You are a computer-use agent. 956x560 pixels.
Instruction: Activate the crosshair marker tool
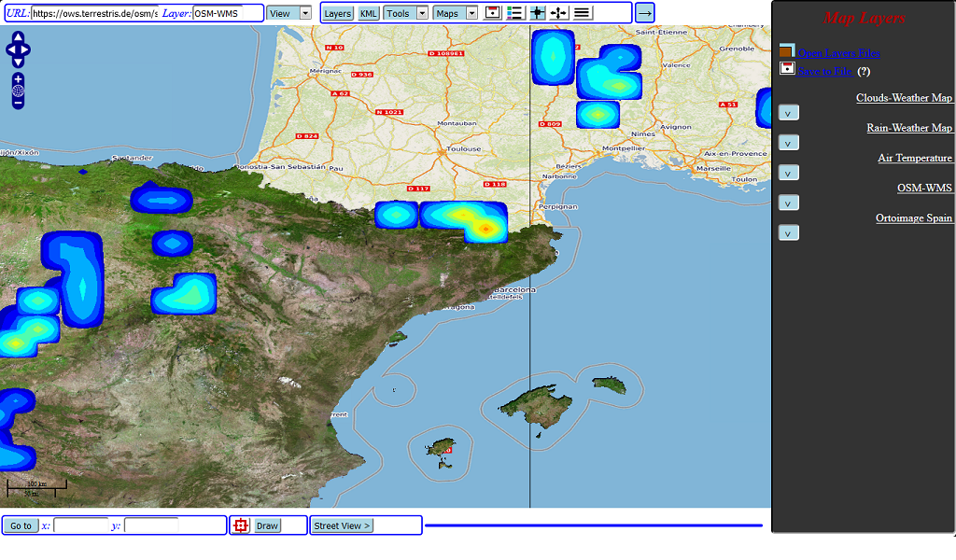[x=538, y=12]
